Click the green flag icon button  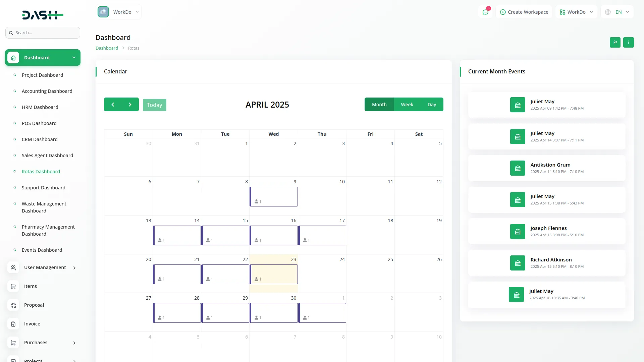(615, 42)
